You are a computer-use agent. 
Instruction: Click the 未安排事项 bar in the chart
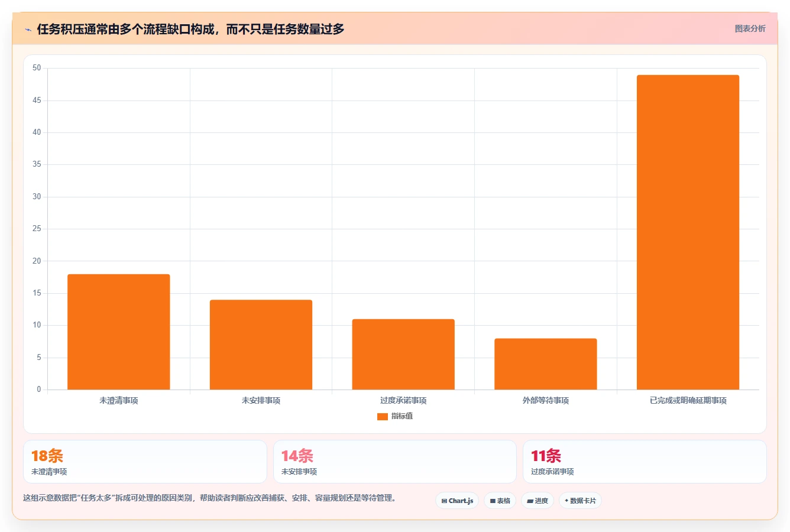click(261, 345)
